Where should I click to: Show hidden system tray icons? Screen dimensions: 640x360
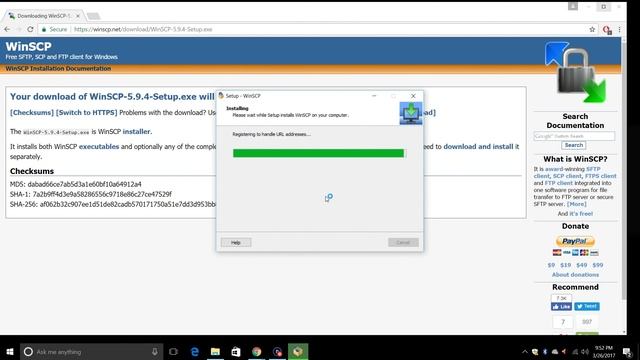point(524,352)
